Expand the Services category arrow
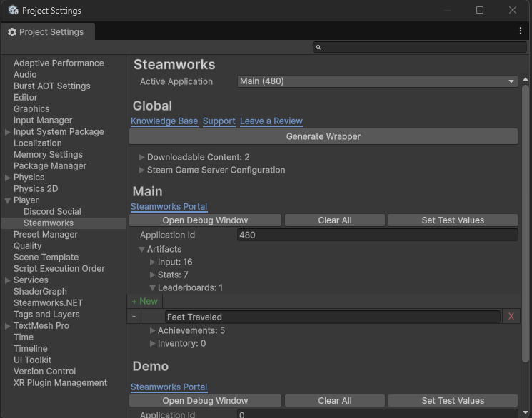 click(x=7, y=280)
